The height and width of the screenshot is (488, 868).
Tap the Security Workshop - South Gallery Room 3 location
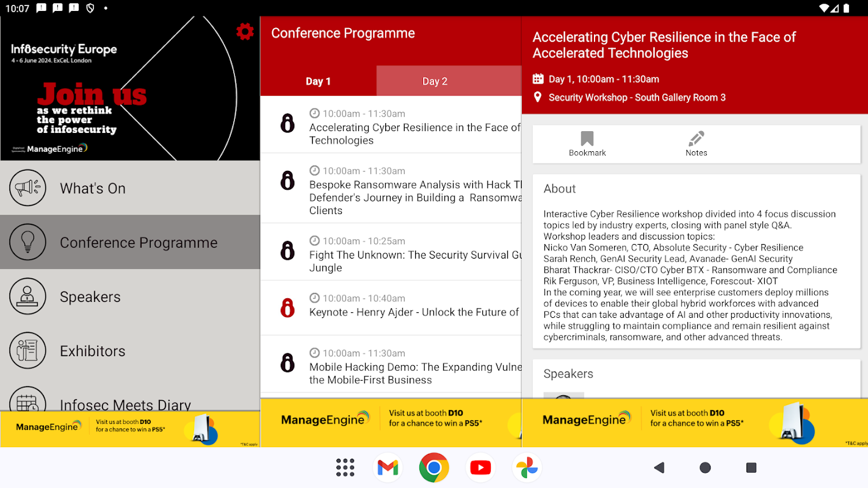tap(637, 98)
